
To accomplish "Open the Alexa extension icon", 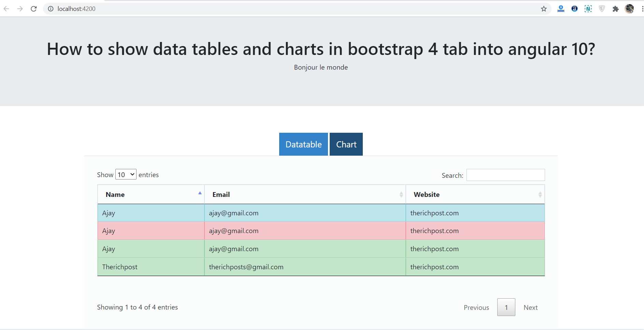I will pos(574,9).
